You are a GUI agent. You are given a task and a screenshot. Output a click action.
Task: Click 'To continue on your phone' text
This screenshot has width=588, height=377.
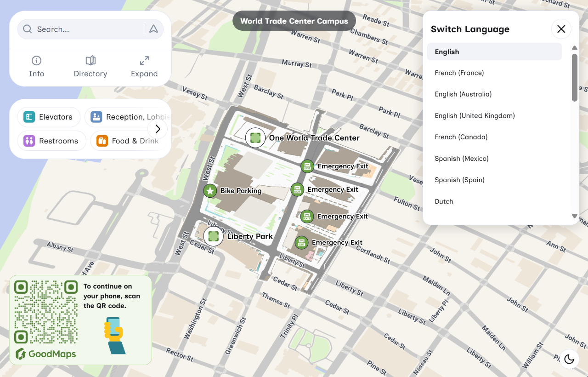pyautogui.click(x=112, y=296)
